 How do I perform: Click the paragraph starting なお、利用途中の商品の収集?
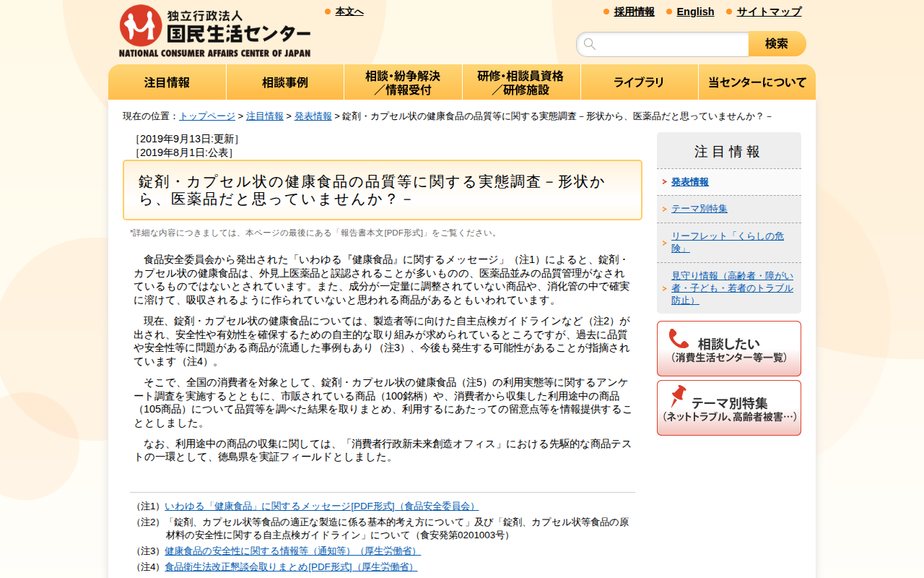pos(383,450)
